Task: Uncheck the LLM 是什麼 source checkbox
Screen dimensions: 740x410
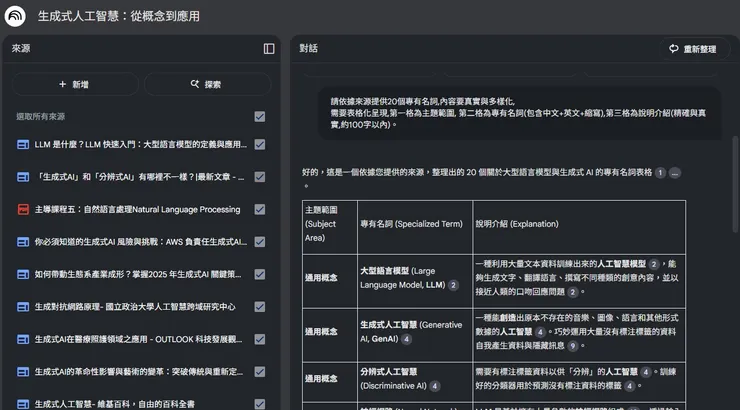Action: 260,144
